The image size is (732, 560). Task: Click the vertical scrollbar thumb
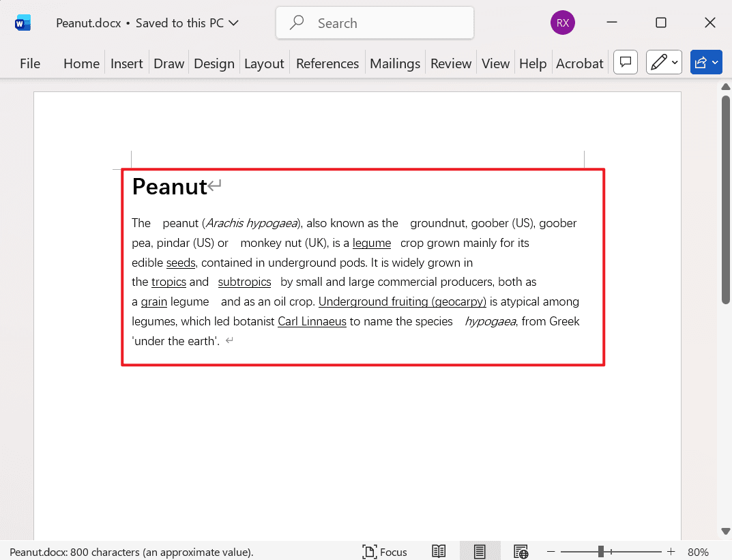[725, 200]
